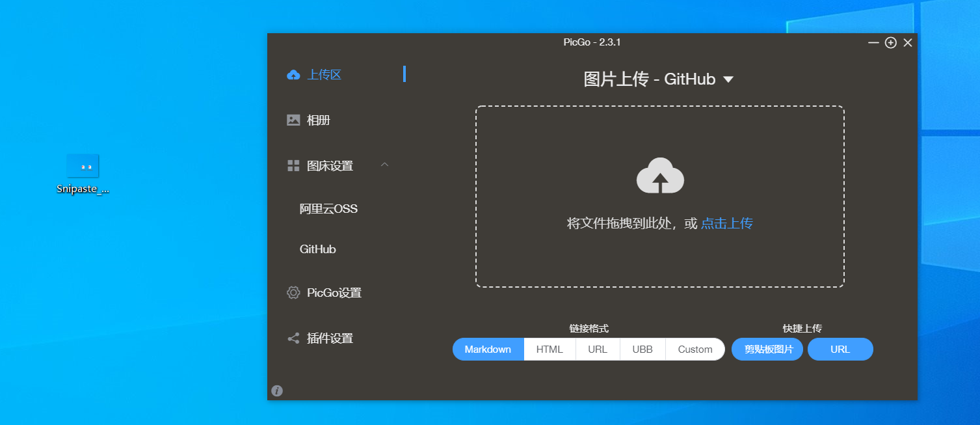Click the plus circle icon in title bar

(x=891, y=42)
